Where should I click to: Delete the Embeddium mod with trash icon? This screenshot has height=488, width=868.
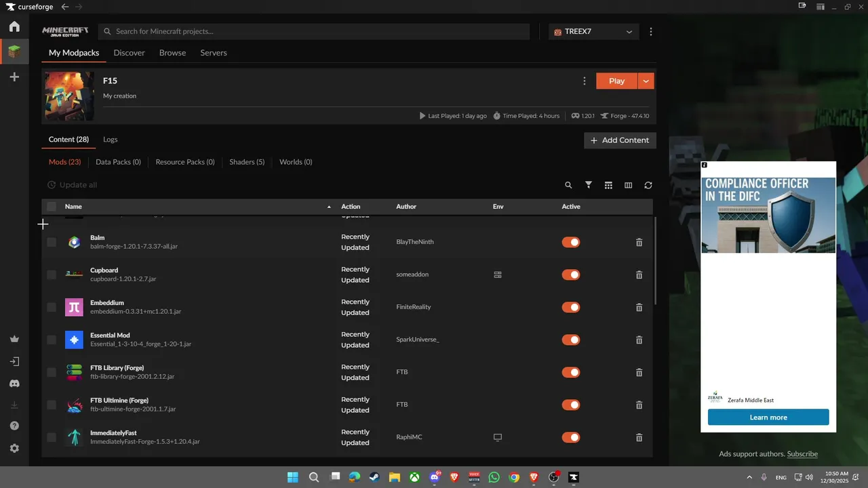click(639, 307)
